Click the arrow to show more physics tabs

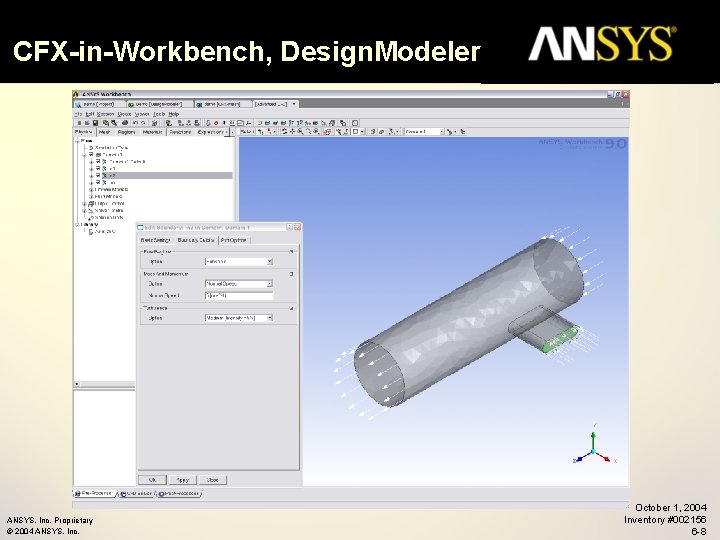(233, 132)
